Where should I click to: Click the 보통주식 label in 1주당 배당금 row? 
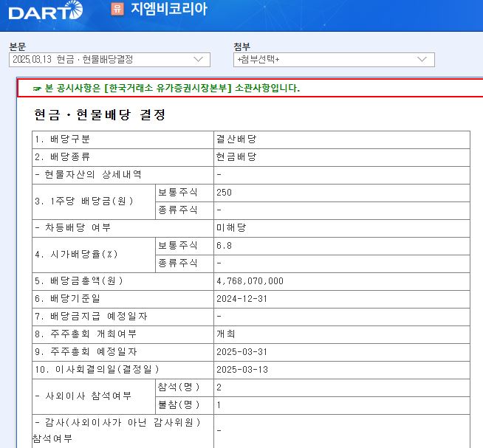click(178, 193)
